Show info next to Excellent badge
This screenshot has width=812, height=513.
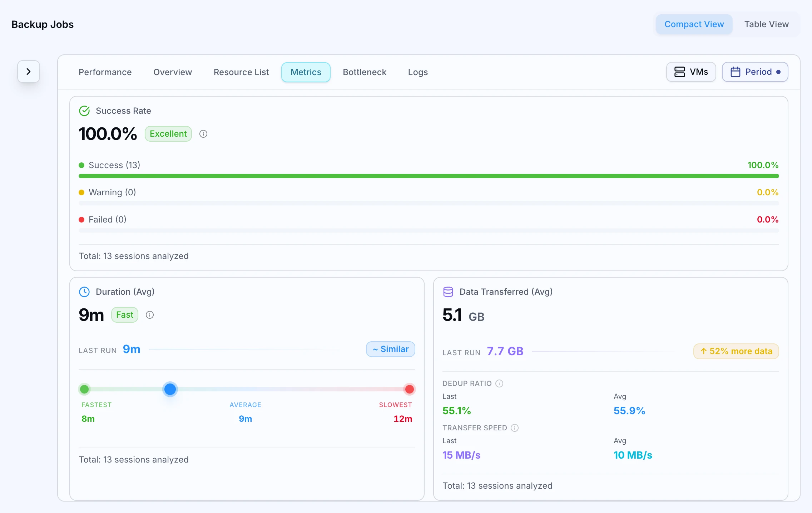[203, 134]
